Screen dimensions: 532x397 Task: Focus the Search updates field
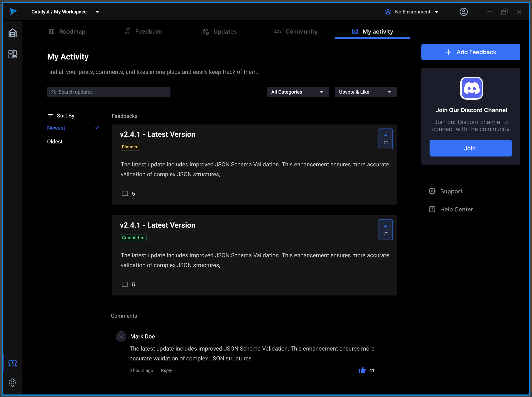pos(109,92)
